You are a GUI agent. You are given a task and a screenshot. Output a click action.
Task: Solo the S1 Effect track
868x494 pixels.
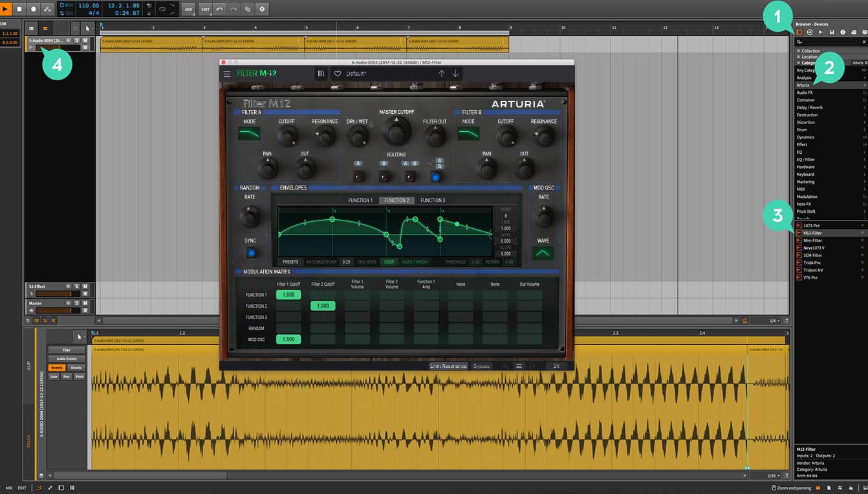point(77,286)
